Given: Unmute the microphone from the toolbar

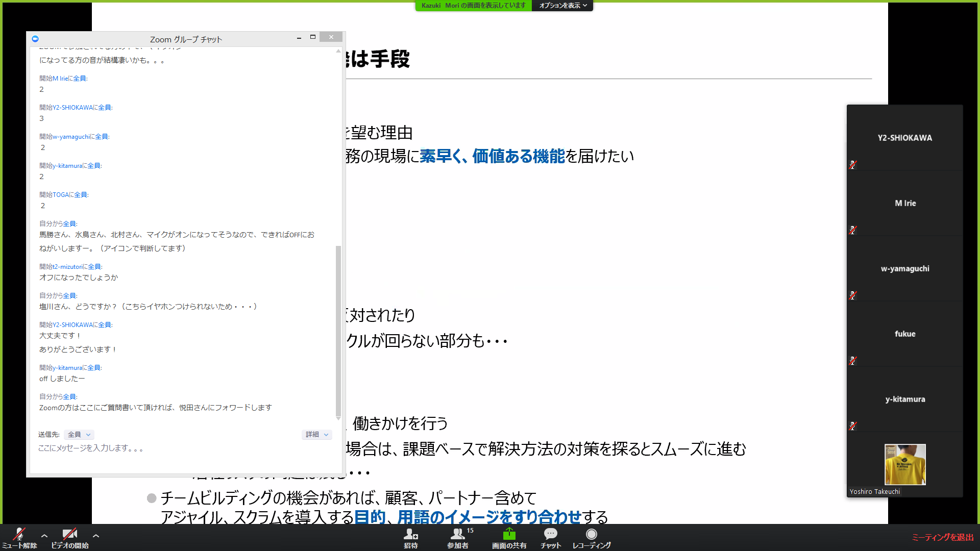Looking at the screenshot, I should click(19, 535).
